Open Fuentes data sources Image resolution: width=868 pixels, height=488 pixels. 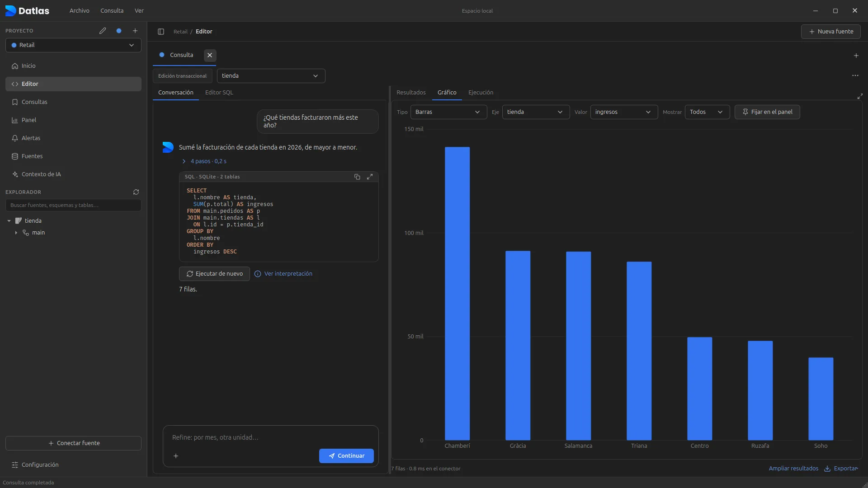(x=73, y=156)
